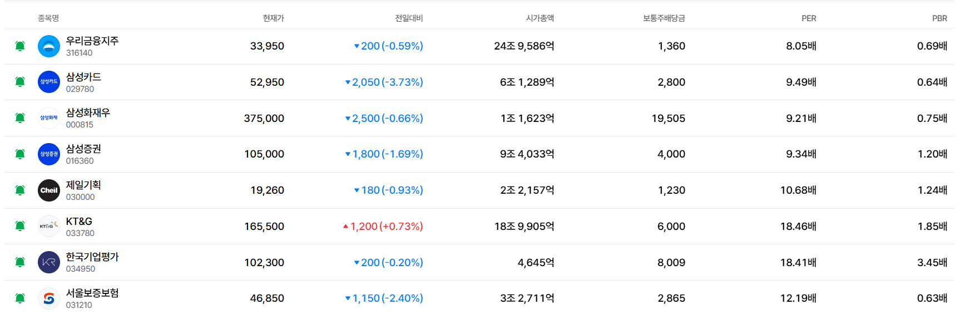Viewport: 980px width, 314px height.
Task: Click the 삼성화재우 company logo
Action: tap(49, 118)
